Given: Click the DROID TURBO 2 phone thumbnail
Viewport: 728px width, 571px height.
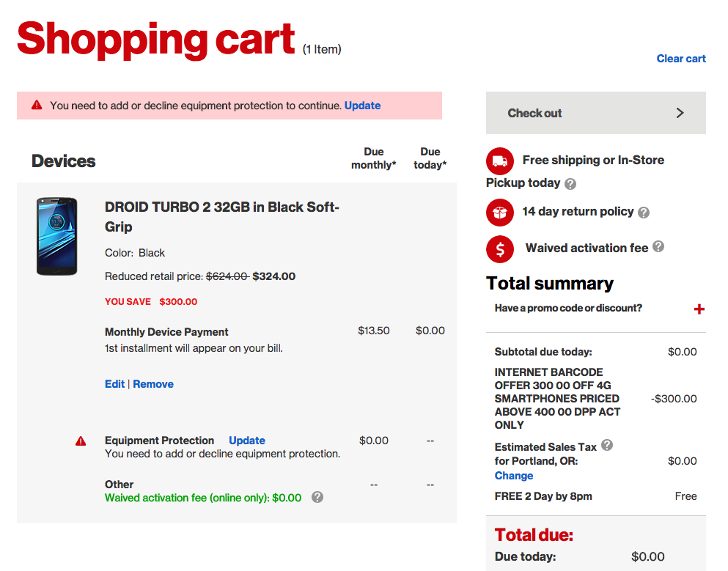Looking at the screenshot, I should [56, 236].
